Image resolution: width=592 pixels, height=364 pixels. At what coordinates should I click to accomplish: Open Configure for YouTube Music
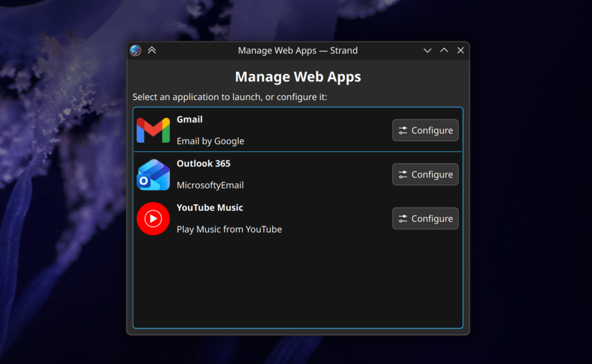pyautogui.click(x=425, y=218)
